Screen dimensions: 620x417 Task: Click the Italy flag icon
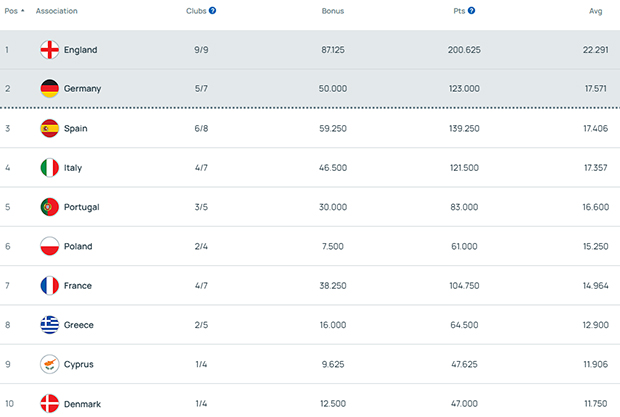(x=49, y=167)
